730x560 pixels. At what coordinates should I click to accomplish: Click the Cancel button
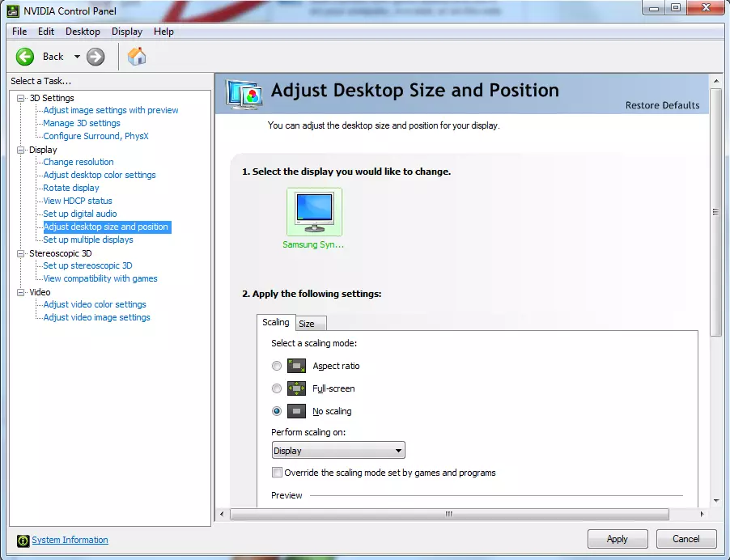coord(685,539)
